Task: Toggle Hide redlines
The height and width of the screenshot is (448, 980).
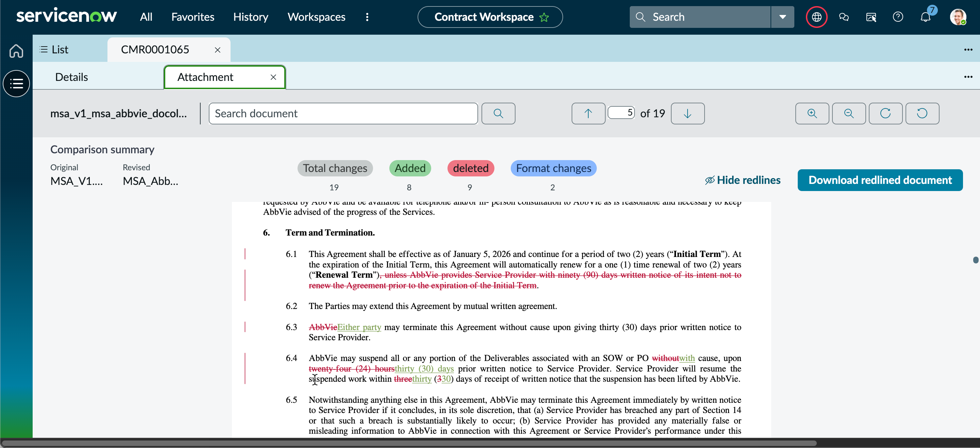Action: [742, 180]
